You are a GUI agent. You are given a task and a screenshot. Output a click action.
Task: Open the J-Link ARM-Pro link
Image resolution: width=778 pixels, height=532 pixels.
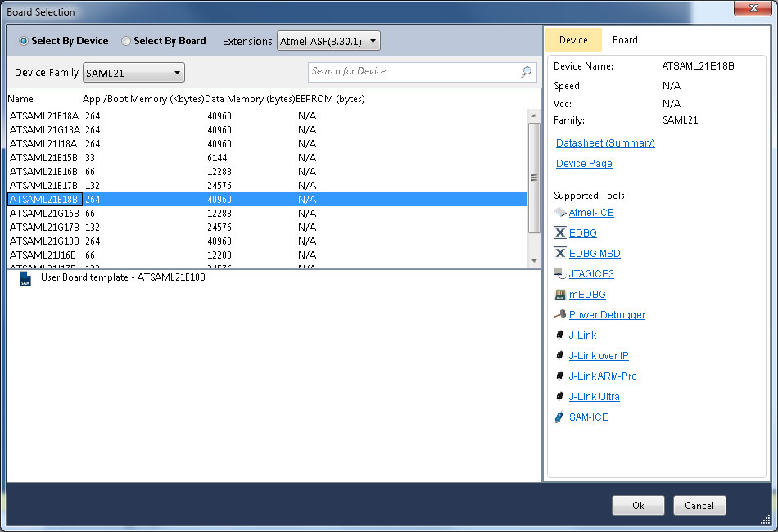click(603, 376)
